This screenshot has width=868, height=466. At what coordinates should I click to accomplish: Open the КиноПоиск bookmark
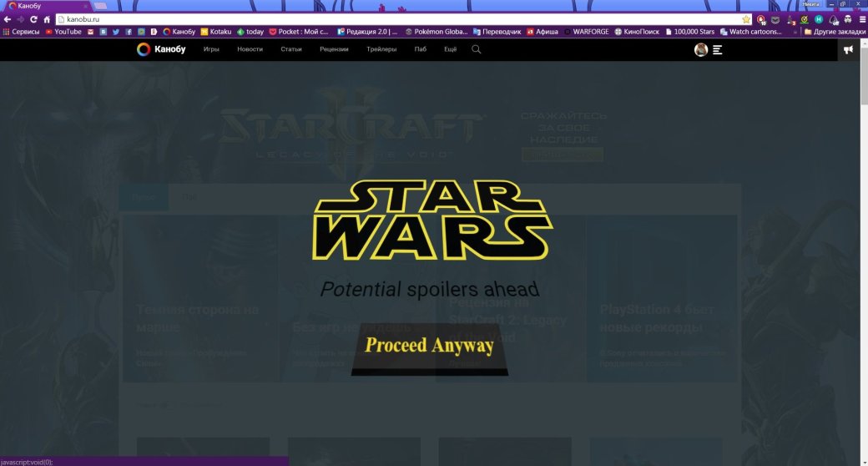pos(637,32)
